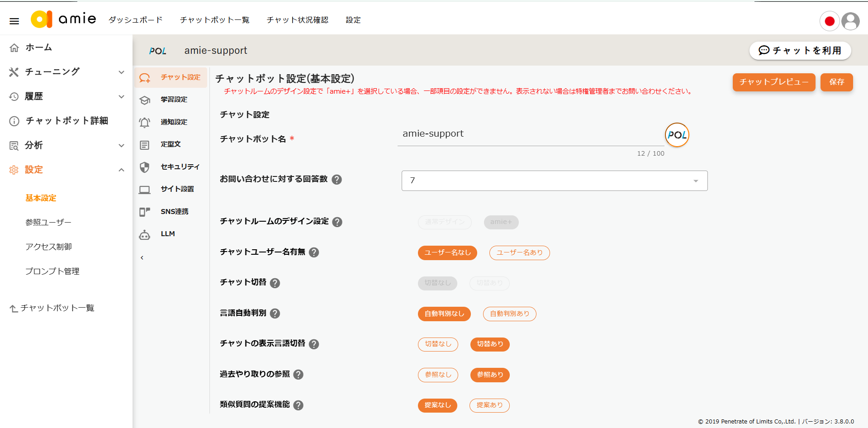This screenshot has height=428, width=868.
Task: Select ユーザー名あり option
Action: pos(519,252)
